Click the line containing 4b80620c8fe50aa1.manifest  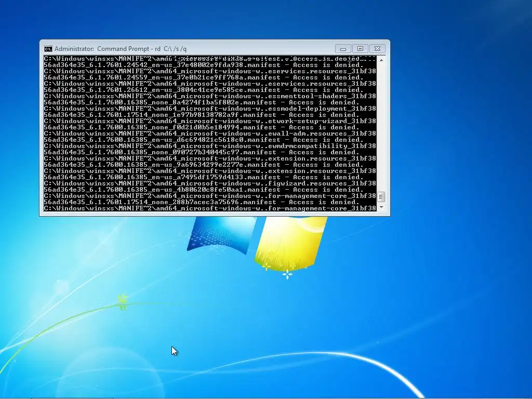point(204,190)
